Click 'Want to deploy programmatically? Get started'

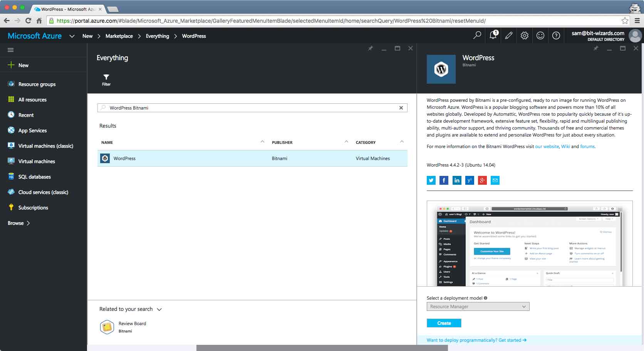click(x=476, y=340)
